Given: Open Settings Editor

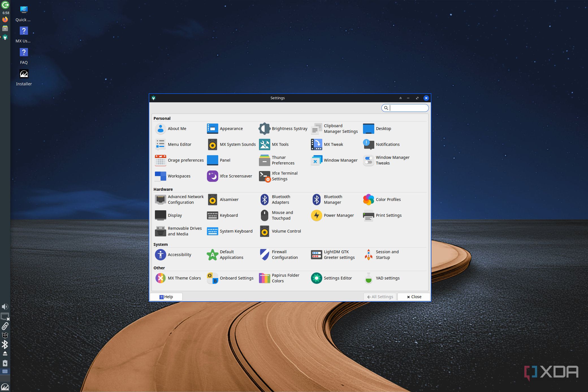Looking at the screenshot, I should pos(332,278).
